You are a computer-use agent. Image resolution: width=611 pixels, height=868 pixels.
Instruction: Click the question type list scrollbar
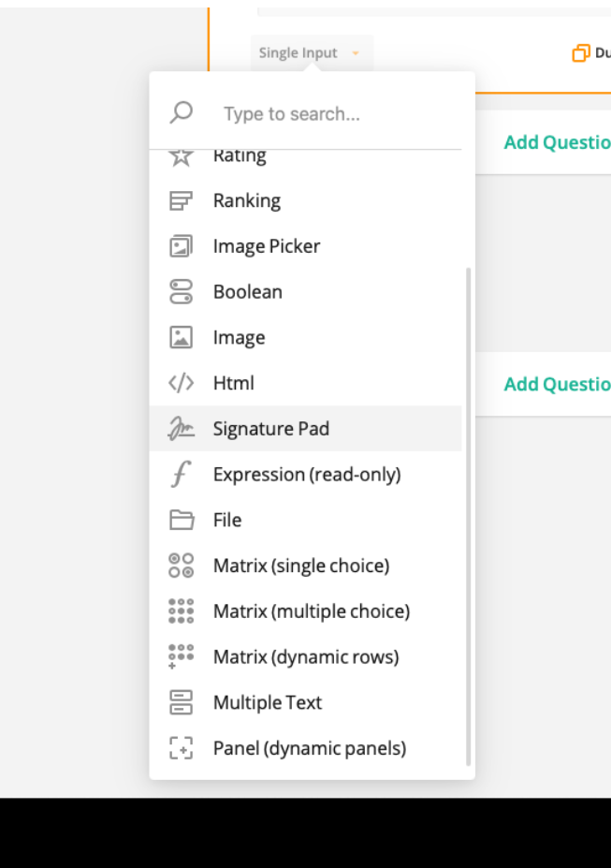click(x=469, y=517)
